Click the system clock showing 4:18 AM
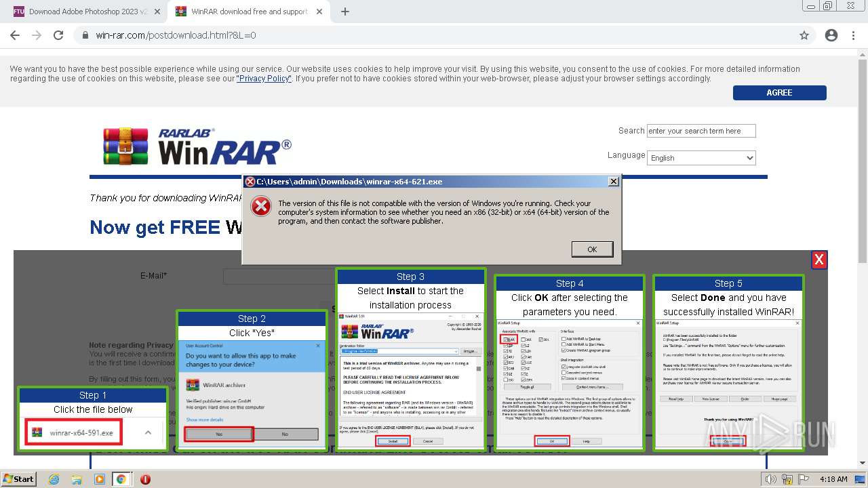868x488 pixels. coord(833,479)
